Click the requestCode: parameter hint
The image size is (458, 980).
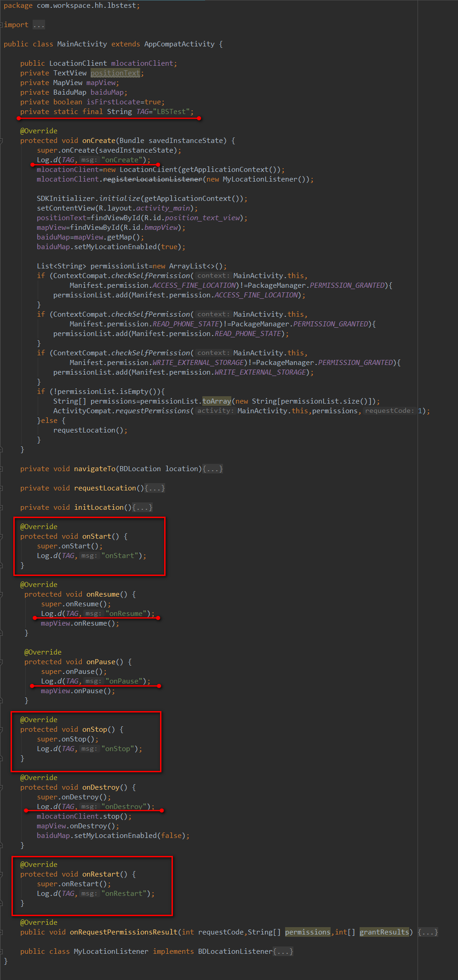click(389, 411)
